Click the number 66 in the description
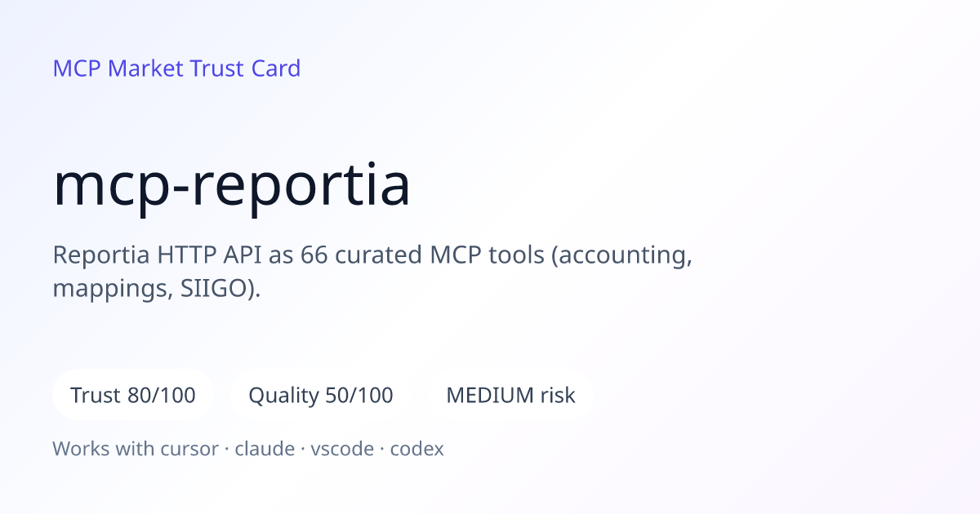The height and width of the screenshot is (514, 980). click(x=314, y=255)
